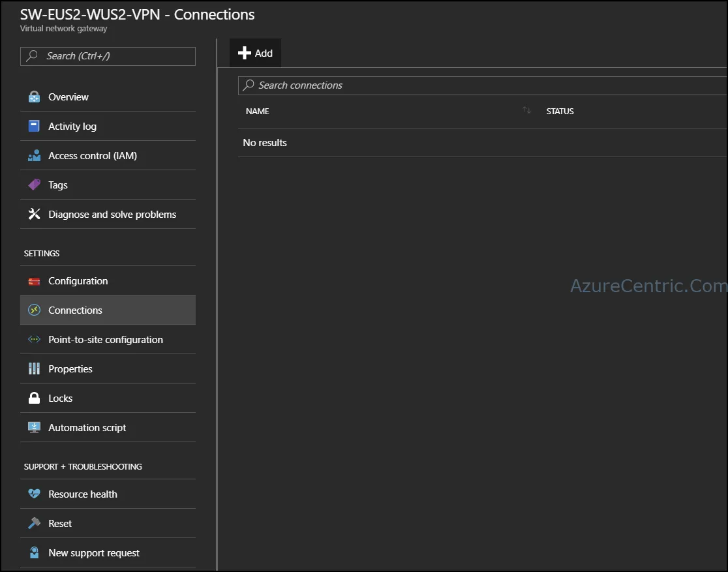
Task: Click the No results text
Action: (x=265, y=143)
